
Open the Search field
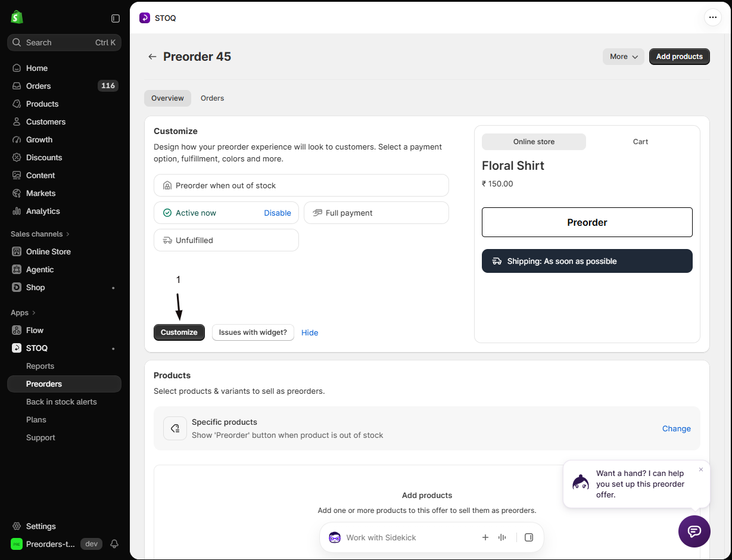click(64, 42)
